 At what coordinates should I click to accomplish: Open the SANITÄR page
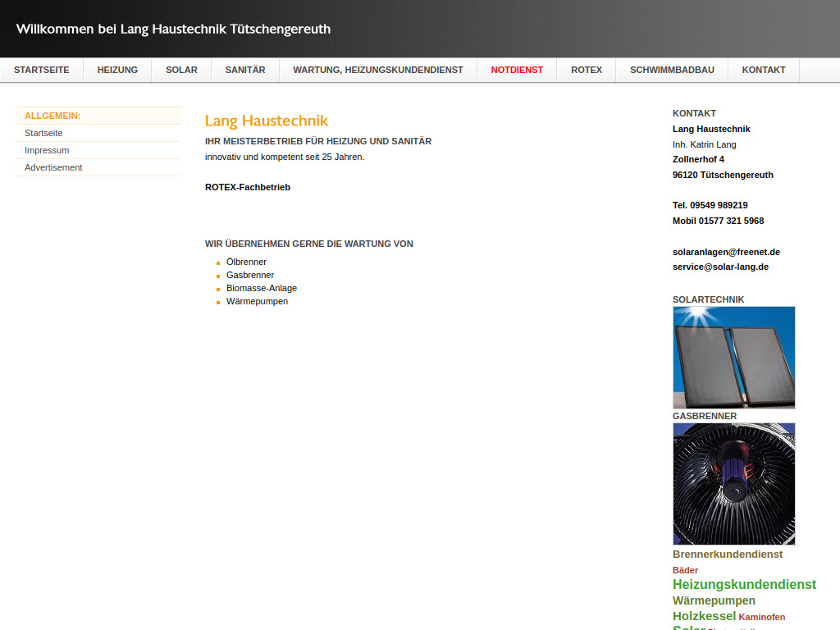click(244, 70)
